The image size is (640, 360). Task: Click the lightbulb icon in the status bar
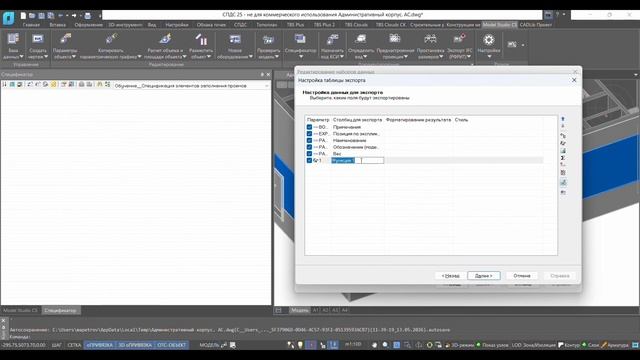click(300, 345)
